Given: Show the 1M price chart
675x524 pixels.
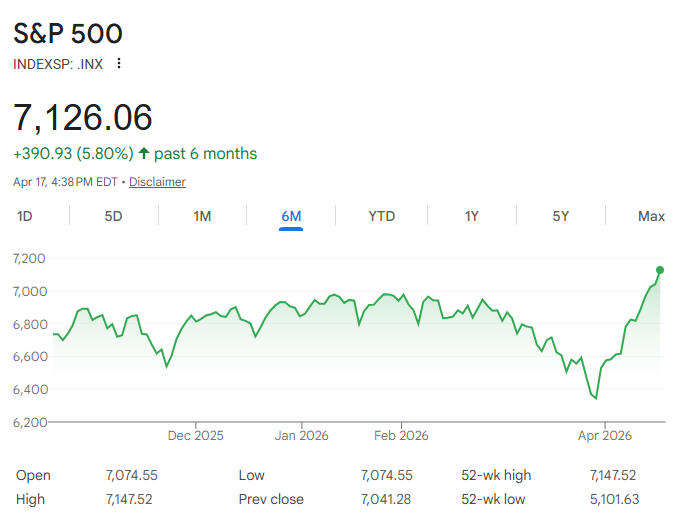Looking at the screenshot, I should (202, 216).
